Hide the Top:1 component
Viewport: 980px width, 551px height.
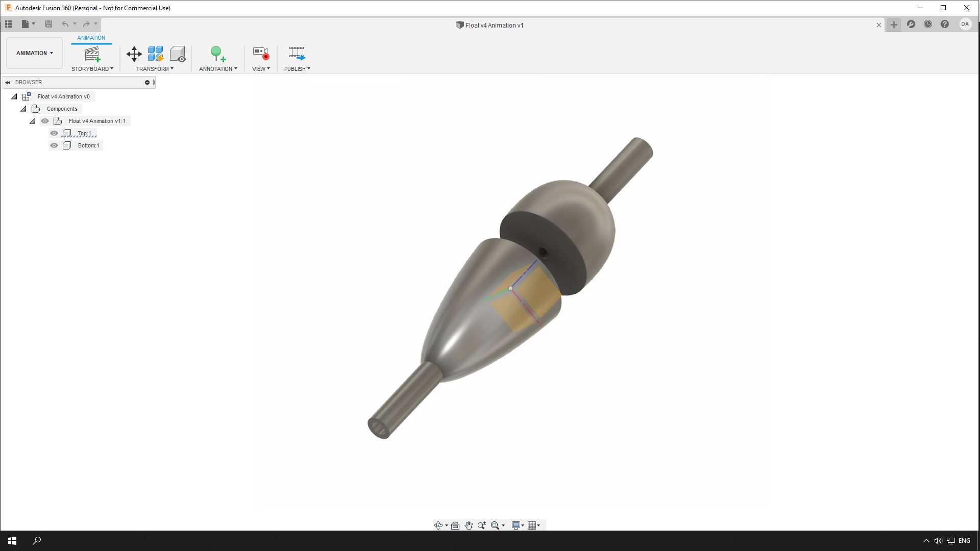click(54, 133)
